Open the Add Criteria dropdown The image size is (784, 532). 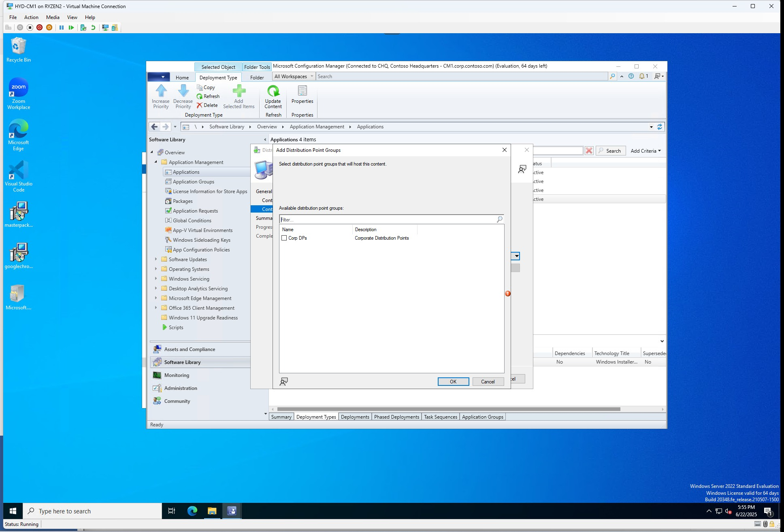pos(646,151)
